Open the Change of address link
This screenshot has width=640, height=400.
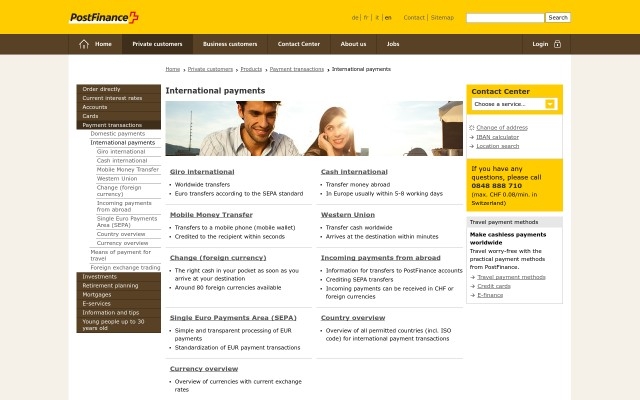(502, 128)
